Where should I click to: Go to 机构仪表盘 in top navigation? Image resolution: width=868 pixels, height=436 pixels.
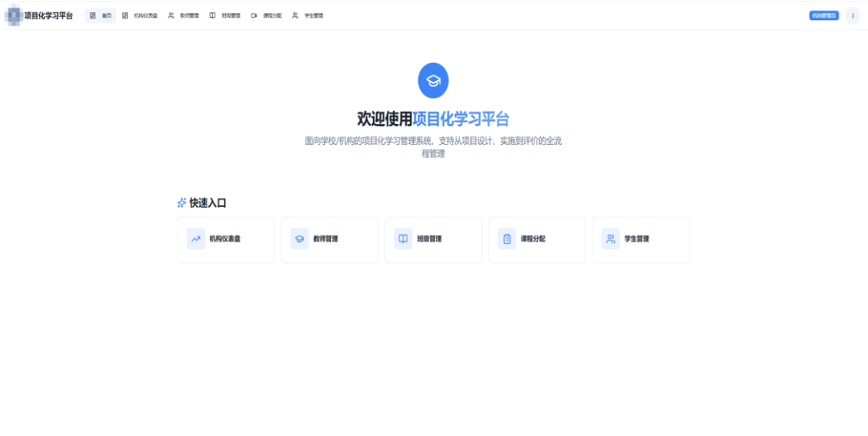(x=140, y=15)
